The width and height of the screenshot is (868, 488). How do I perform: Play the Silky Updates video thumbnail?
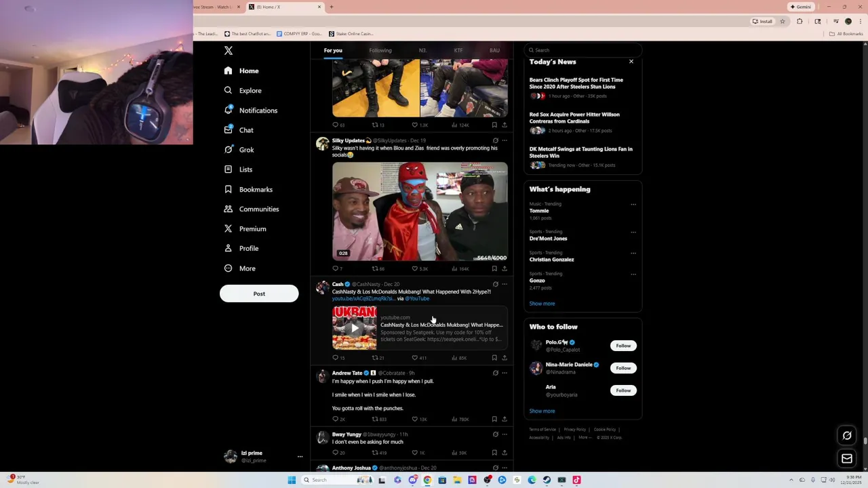point(420,211)
